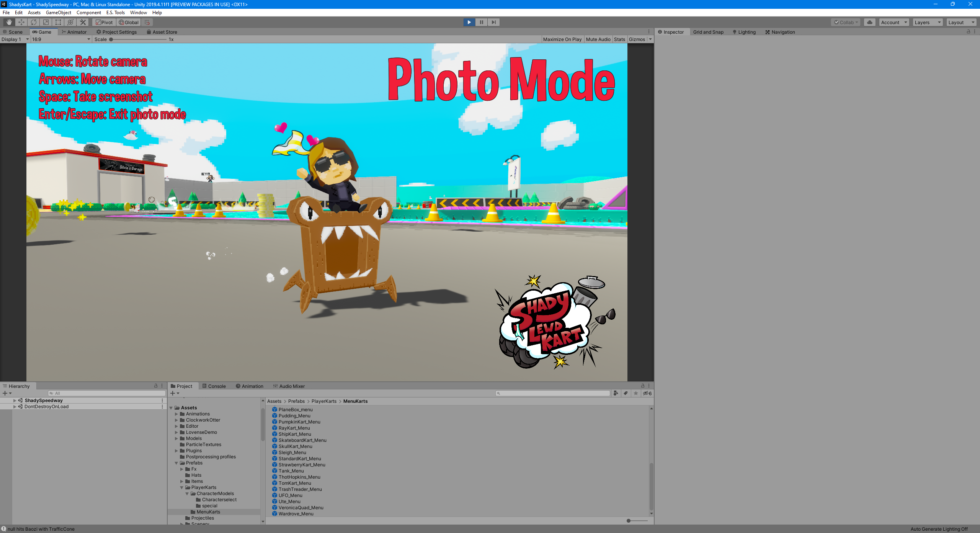Adjust the Game view Scale slider
This screenshot has height=533, width=980.
pos(138,39)
